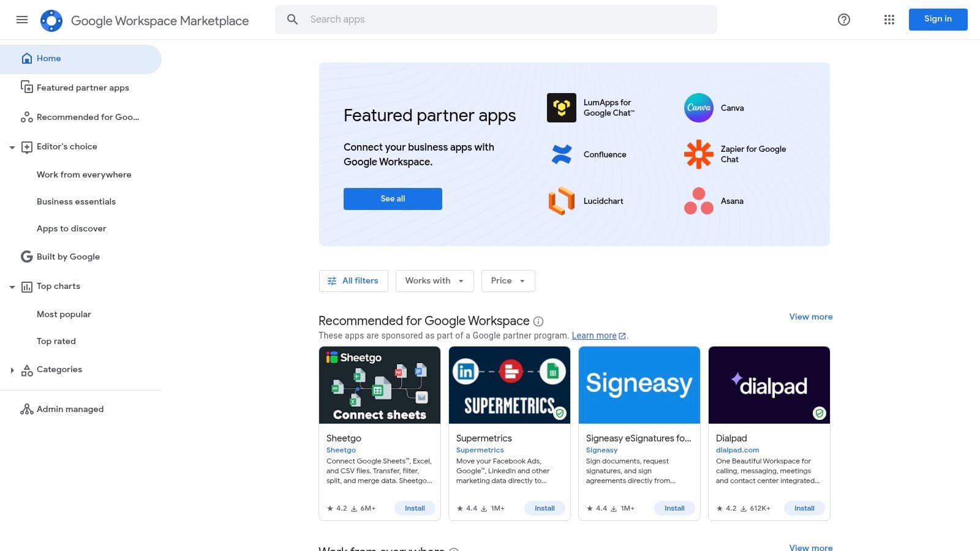Open the Sheetgo app thumbnail
980x551 pixels.
tap(380, 384)
